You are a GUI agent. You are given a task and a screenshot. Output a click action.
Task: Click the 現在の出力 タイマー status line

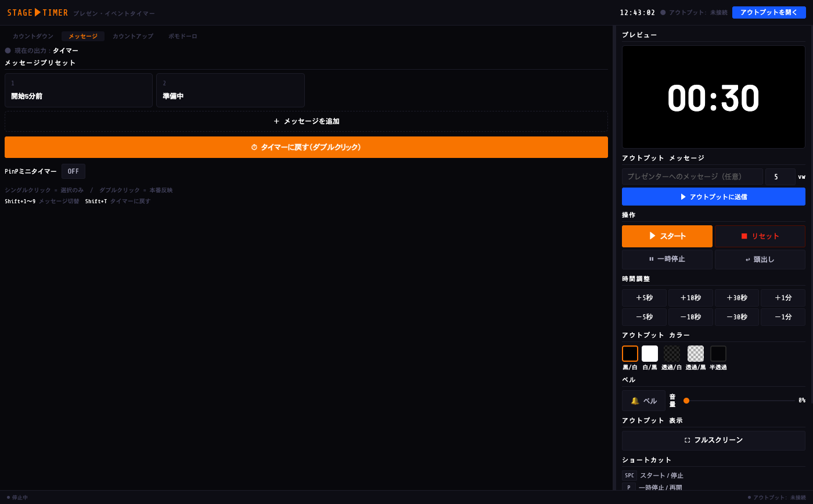(x=42, y=51)
